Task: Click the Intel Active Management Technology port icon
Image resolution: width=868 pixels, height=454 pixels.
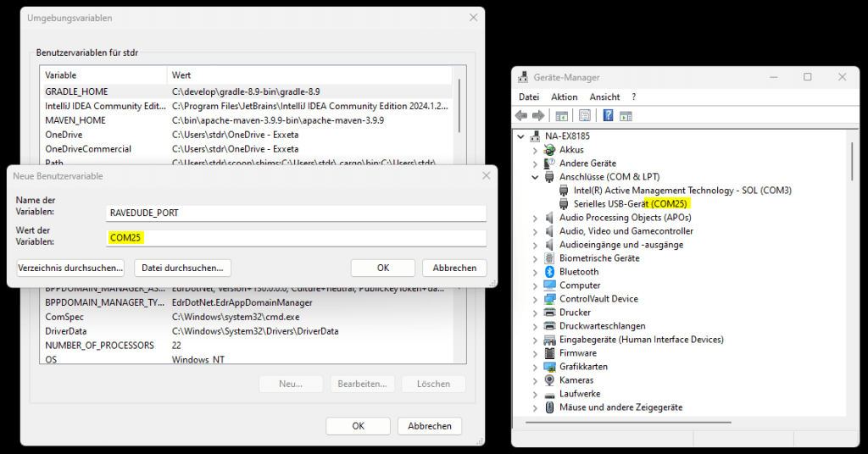Action: 564,191
